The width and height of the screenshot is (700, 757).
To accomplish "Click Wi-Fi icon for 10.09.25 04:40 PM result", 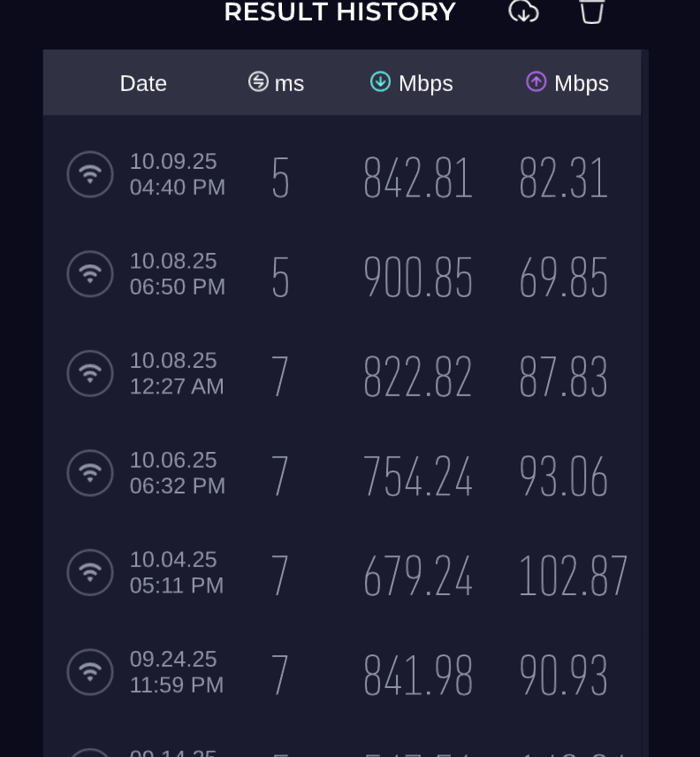I will click(90, 174).
